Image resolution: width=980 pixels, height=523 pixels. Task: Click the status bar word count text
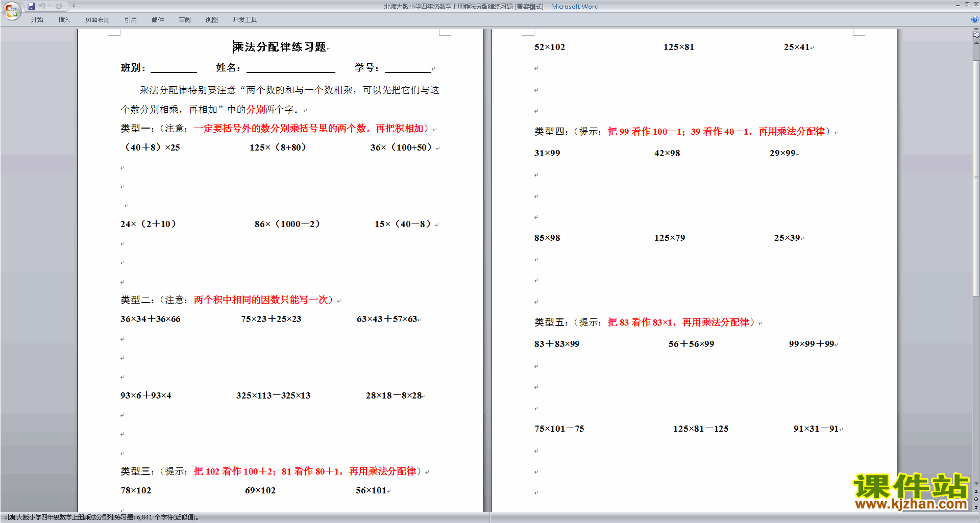[x=102, y=517]
